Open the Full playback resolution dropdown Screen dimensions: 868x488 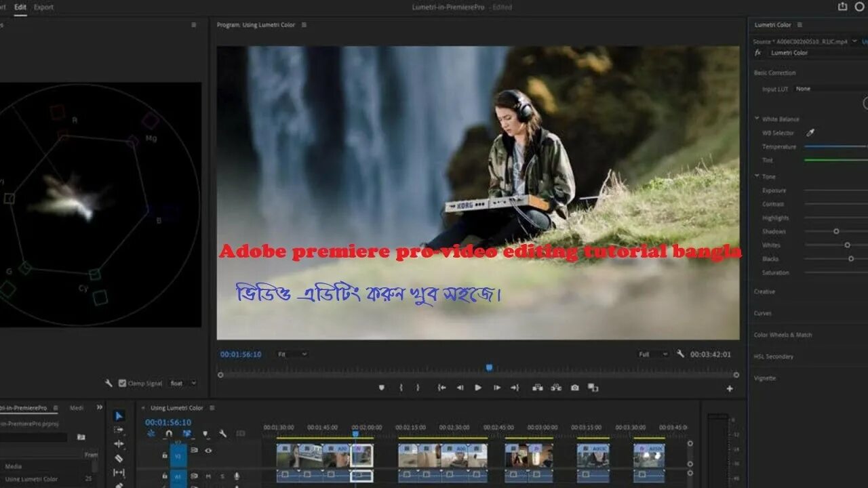coord(653,354)
